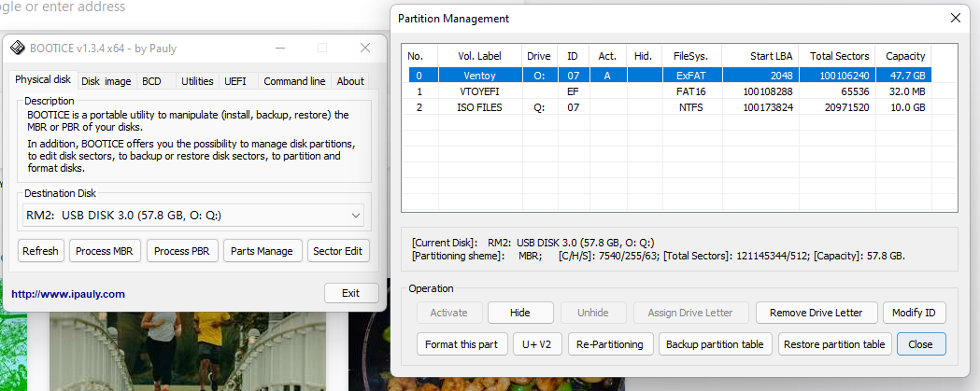
Task: Switch to the Physical disk tab
Action: tap(43, 80)
